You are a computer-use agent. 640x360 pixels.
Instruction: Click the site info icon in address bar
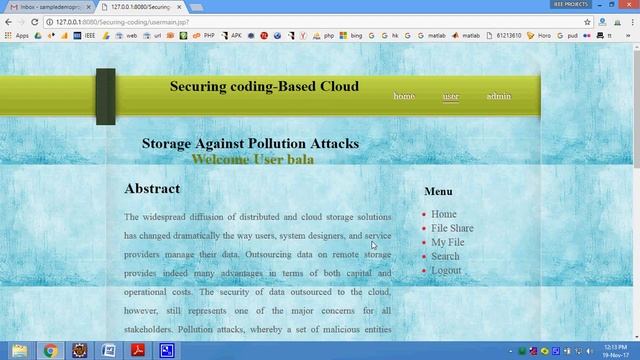(x=49, y=22)
